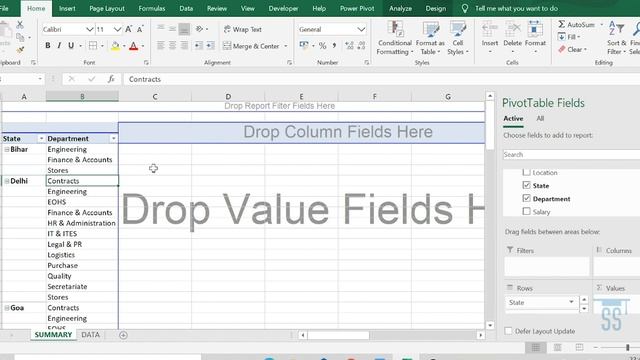
Task: Open the font name dropdown
Action: pos(89,29)
